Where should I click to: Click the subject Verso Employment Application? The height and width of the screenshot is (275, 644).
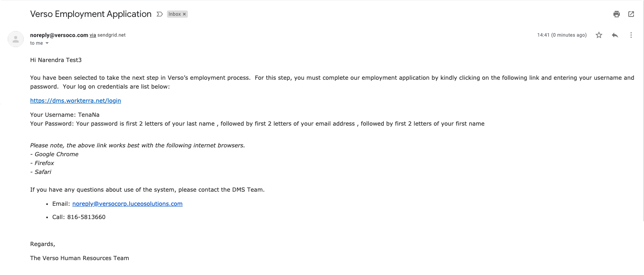click(x=91, y=14)
